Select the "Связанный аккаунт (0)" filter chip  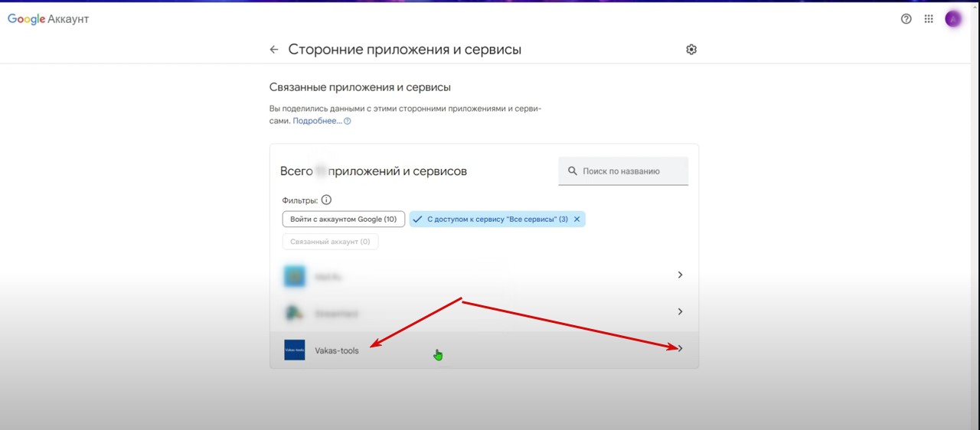[330, 242]
